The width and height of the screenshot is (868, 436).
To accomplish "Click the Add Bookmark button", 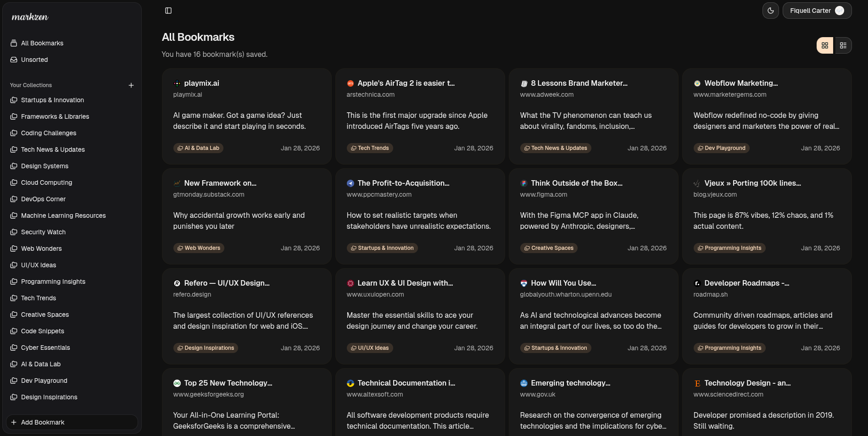I will pos(72,422).
